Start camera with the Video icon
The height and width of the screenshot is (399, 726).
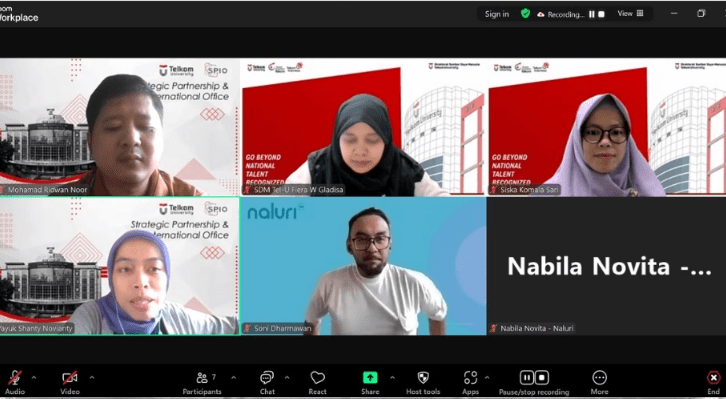(x=70, y=378)
